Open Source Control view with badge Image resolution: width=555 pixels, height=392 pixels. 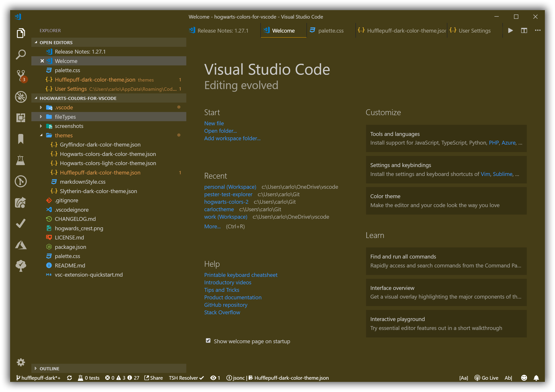point(21,76)
